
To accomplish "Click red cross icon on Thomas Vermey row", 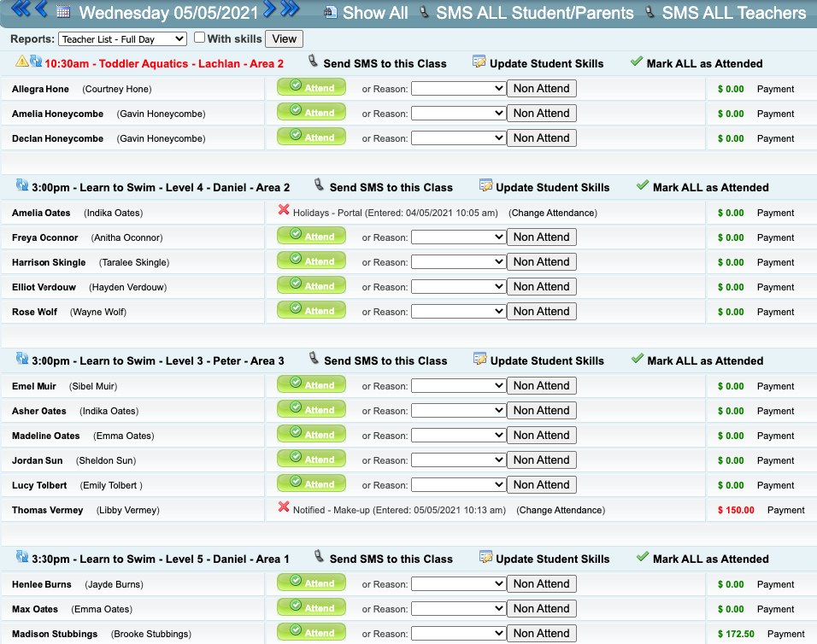I will 284,507.
